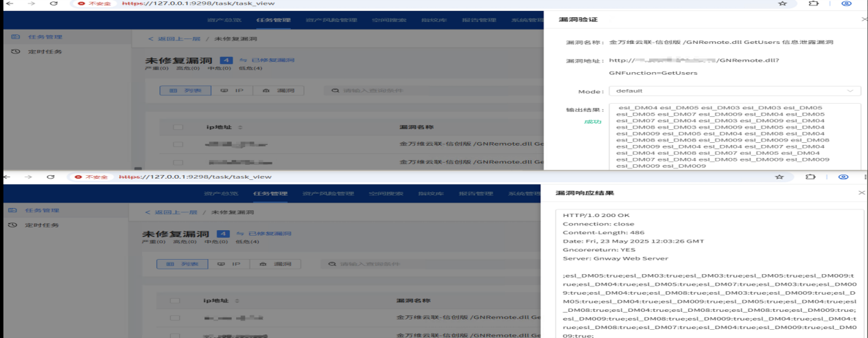This screenshot has width=868, height=338.
Task: Close the 漏洞响应结果 panel
Action: click(862, 193)
